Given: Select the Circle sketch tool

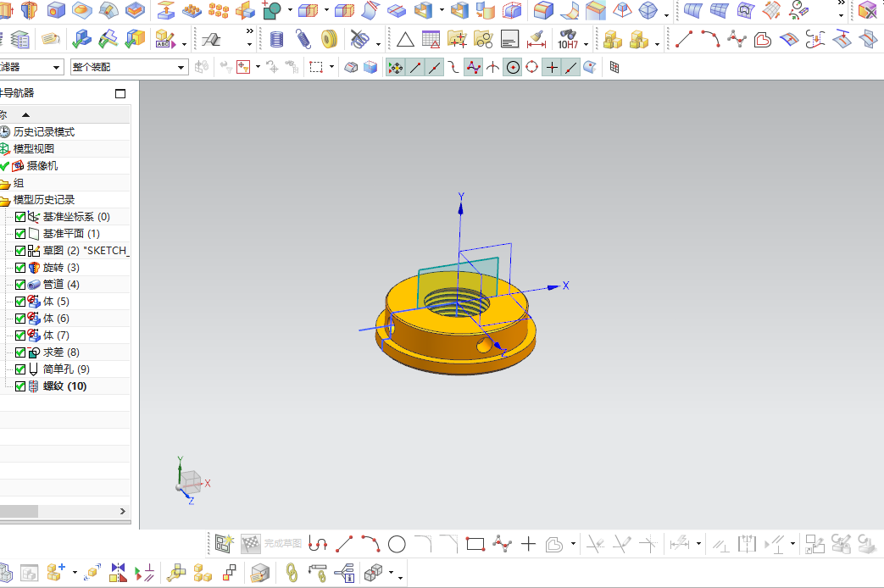Looking at the screenshot, I should tap(397, 544).
